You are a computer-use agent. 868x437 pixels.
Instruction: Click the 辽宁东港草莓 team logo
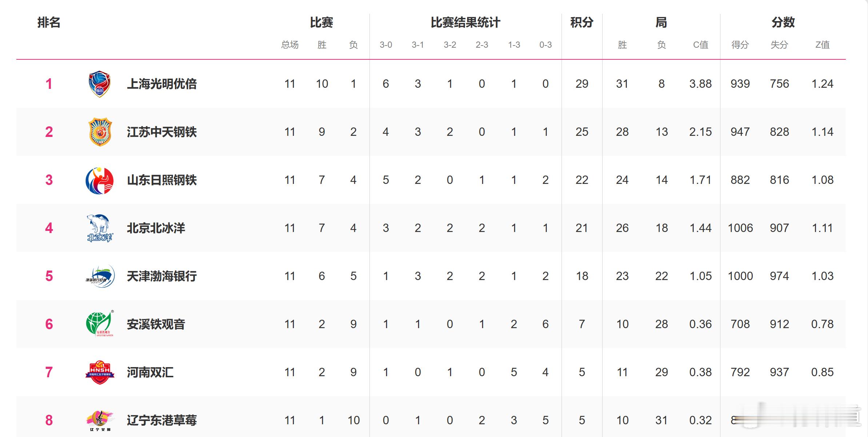click(x=100, y=421)
